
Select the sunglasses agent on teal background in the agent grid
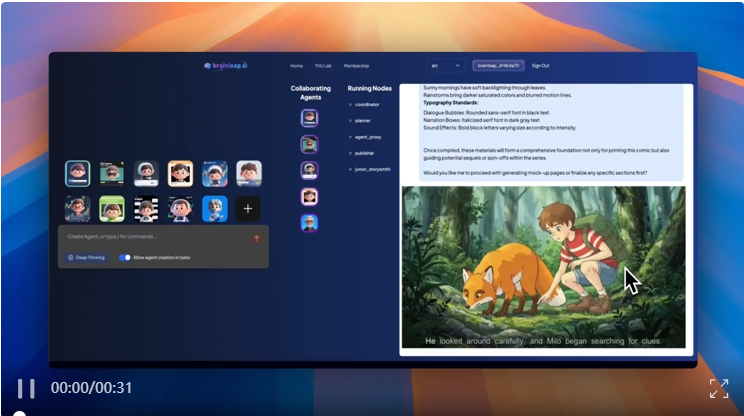pyautogui.click(x=112, y=173)
